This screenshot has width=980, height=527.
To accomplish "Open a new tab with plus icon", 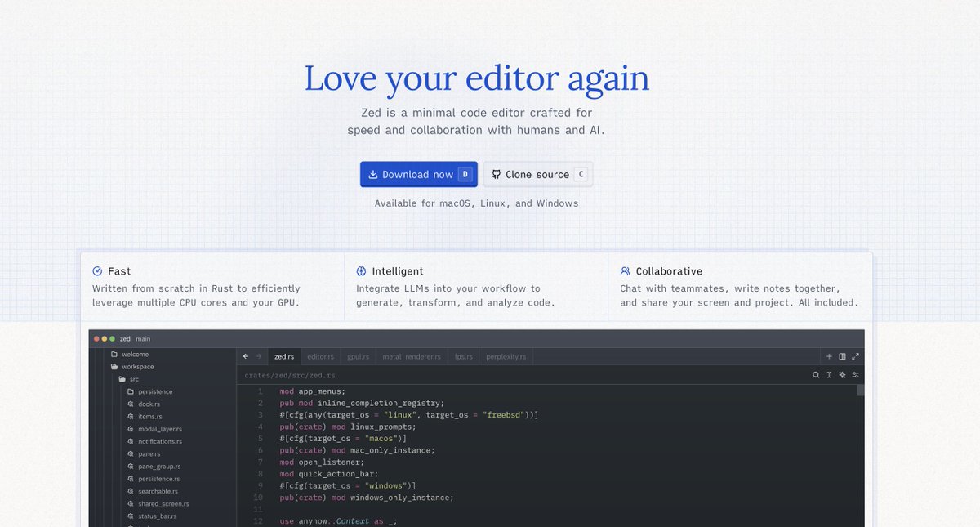I will tap(829, 356).
